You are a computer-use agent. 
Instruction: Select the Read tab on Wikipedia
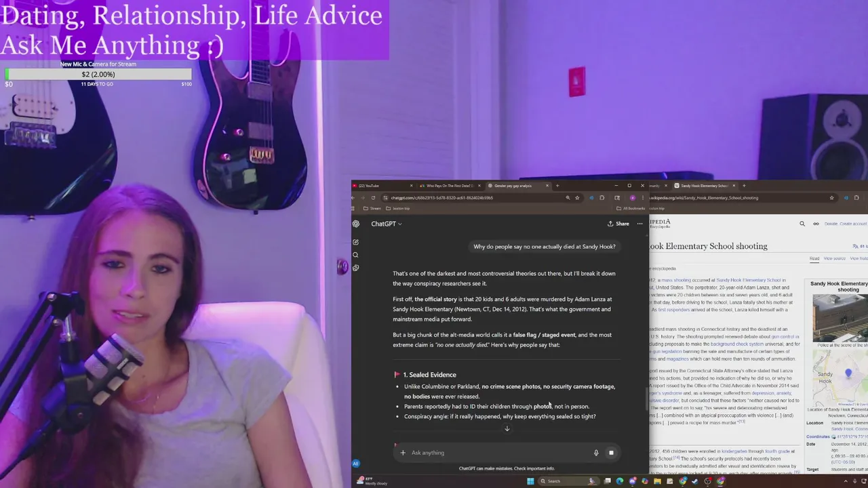point(814,258)
